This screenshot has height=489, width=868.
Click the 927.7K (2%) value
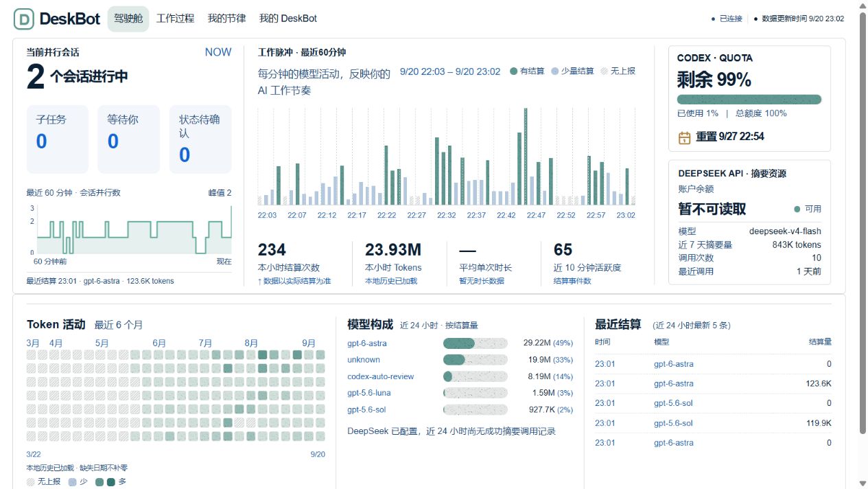(550, 410)
